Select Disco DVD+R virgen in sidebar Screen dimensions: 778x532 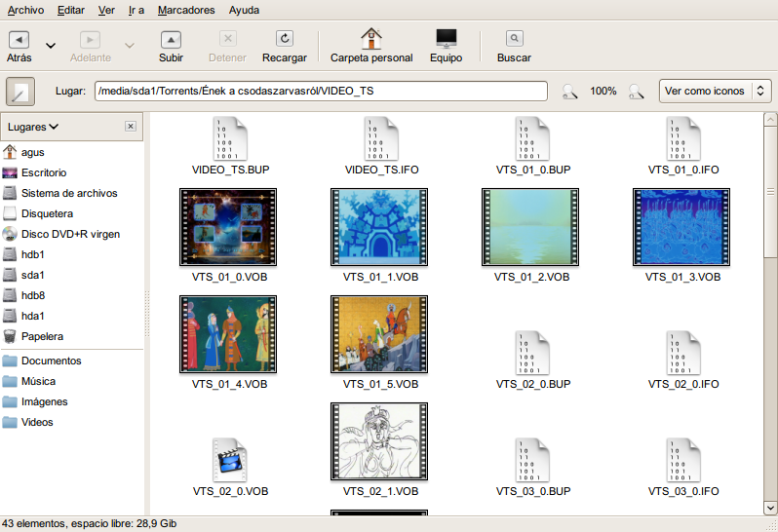tap(70, 234)
